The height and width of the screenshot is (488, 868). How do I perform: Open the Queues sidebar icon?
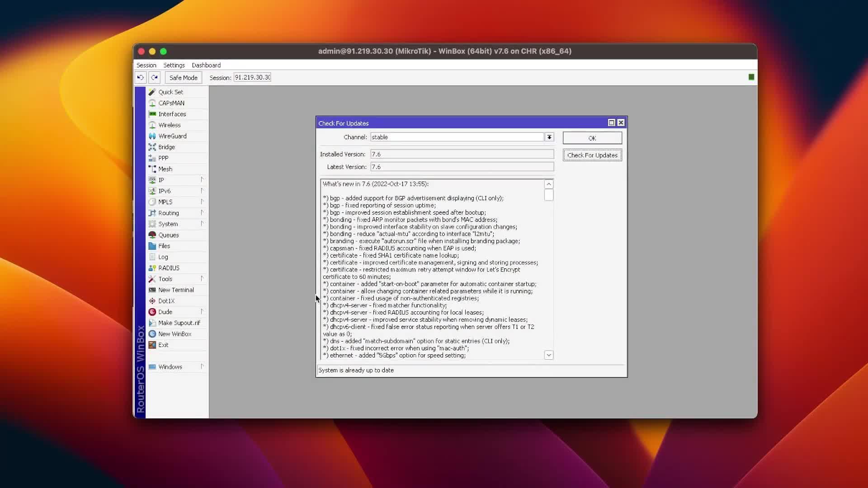(x=152, y=235)
